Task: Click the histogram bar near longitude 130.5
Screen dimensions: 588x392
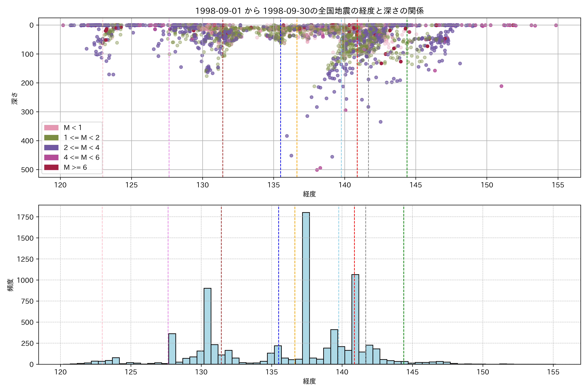Action: point(207,326)
